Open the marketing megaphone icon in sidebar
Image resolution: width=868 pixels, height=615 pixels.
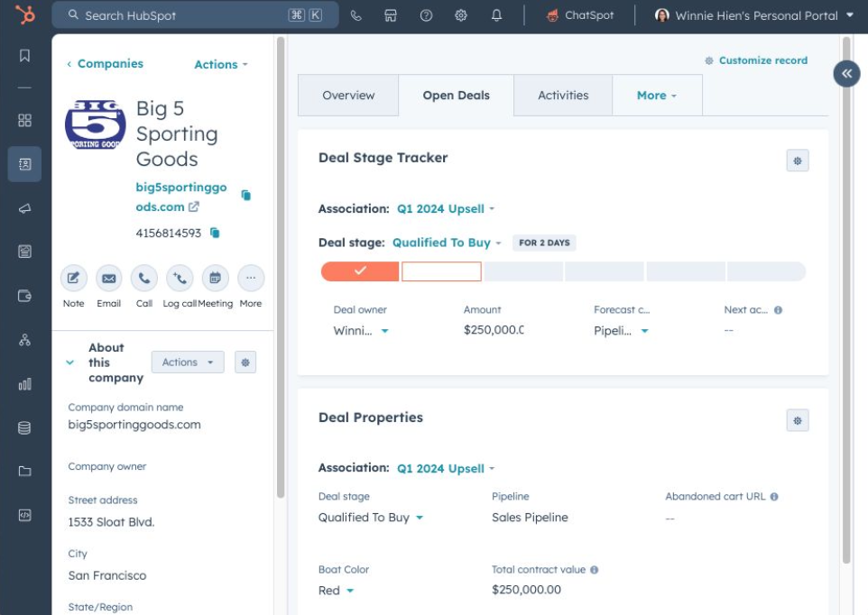[24, 208]
